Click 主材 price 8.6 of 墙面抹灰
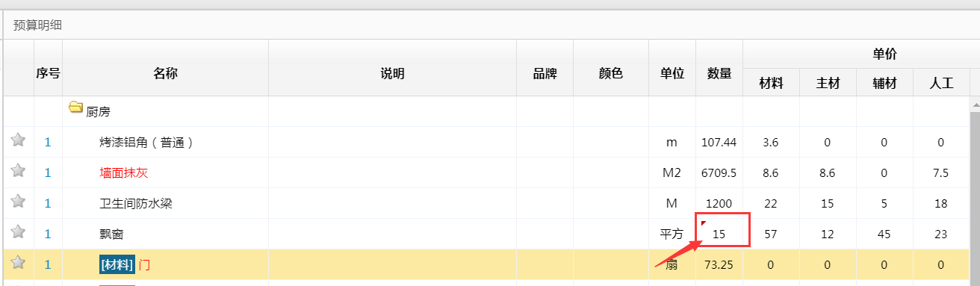The height and width of the screenshot is (286, 980). (x=828, y=172)
